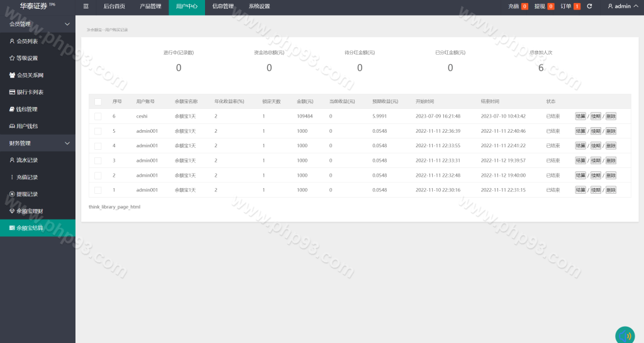Click 删除 button for record number 3

pyautogui.click(x=611, y=160)
